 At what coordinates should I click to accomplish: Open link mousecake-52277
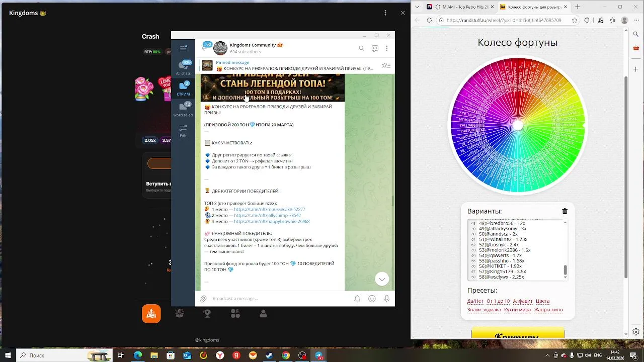pyautogui.click(x=269, y=209)
